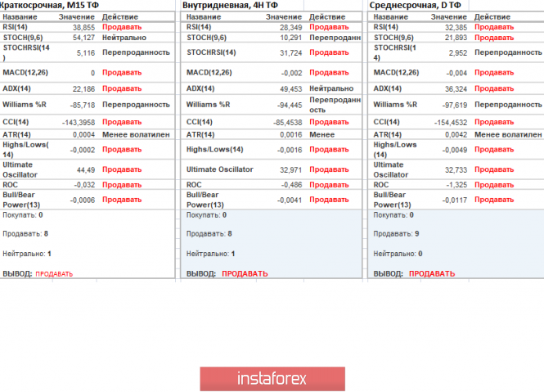Click RSI(14) value 38,855 in M15 table

83,28
